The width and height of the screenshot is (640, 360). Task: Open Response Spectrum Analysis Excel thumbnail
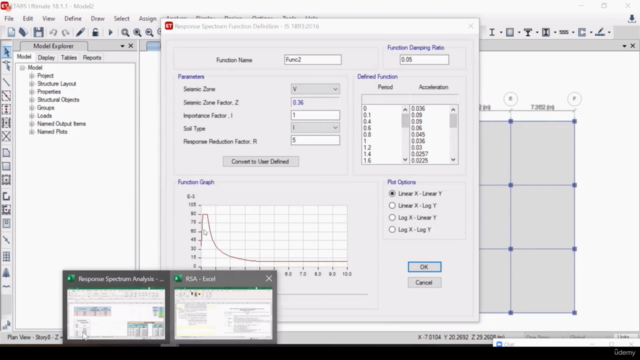coord(116,313)
